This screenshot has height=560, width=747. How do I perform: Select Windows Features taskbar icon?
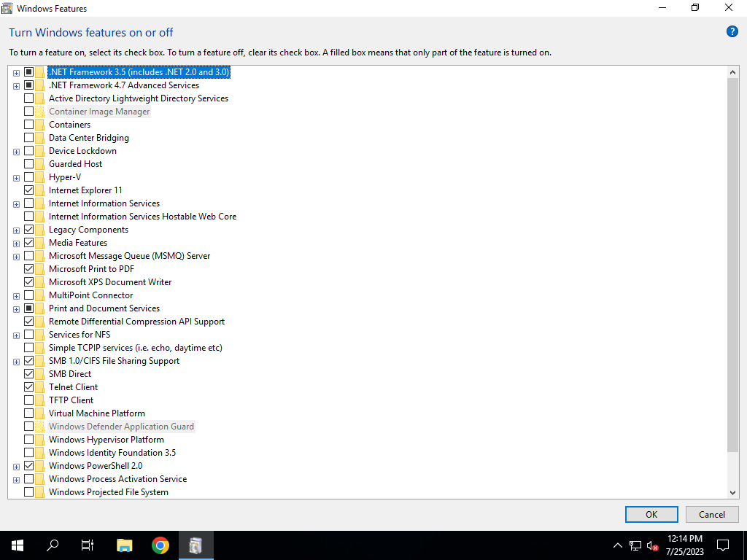click(x=196, y=545)
